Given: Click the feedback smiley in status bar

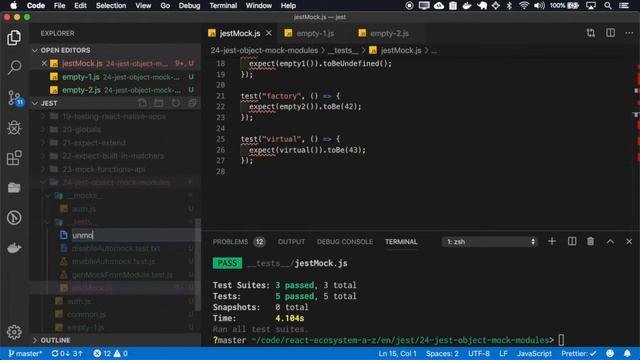Looking at the screenshot, I should pyautogui.click(x=610, y=353).
